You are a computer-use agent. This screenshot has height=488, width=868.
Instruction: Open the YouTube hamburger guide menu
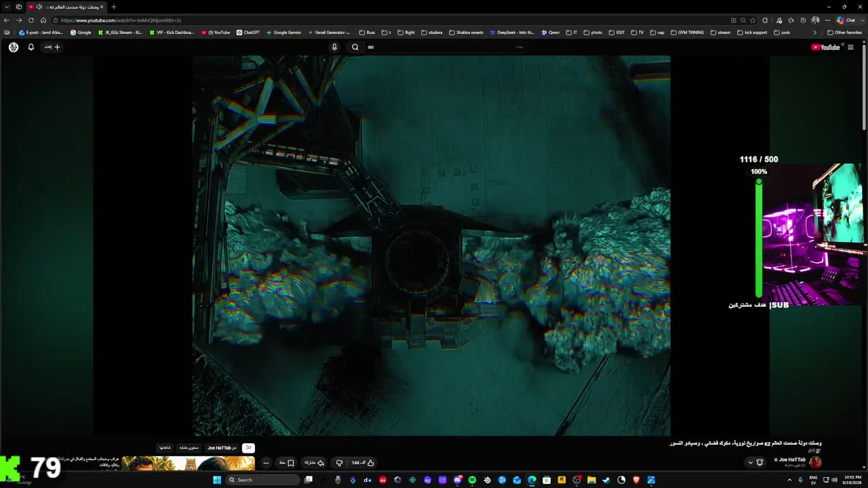850,47
